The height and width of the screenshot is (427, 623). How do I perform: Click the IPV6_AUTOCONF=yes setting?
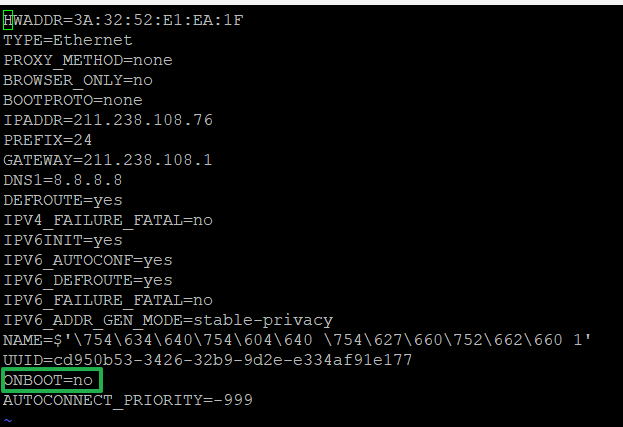pos(88,260)
